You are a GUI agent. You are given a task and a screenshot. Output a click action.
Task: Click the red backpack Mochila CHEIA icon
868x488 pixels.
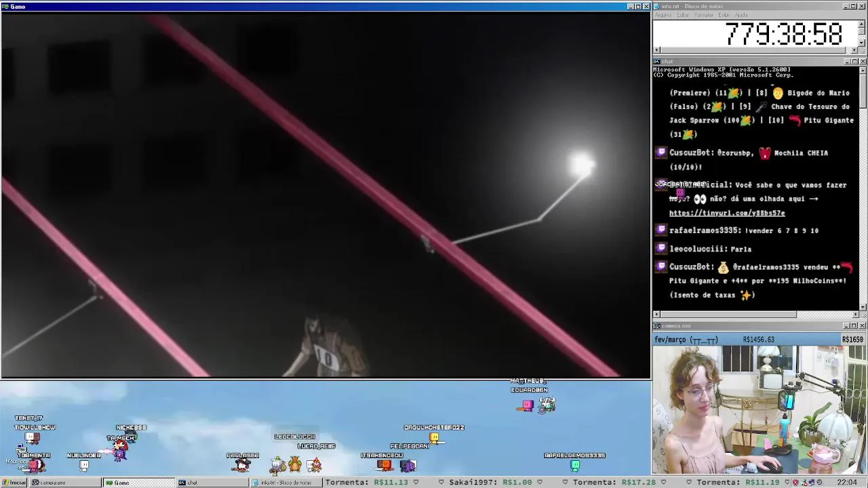(x=765, y=153)
